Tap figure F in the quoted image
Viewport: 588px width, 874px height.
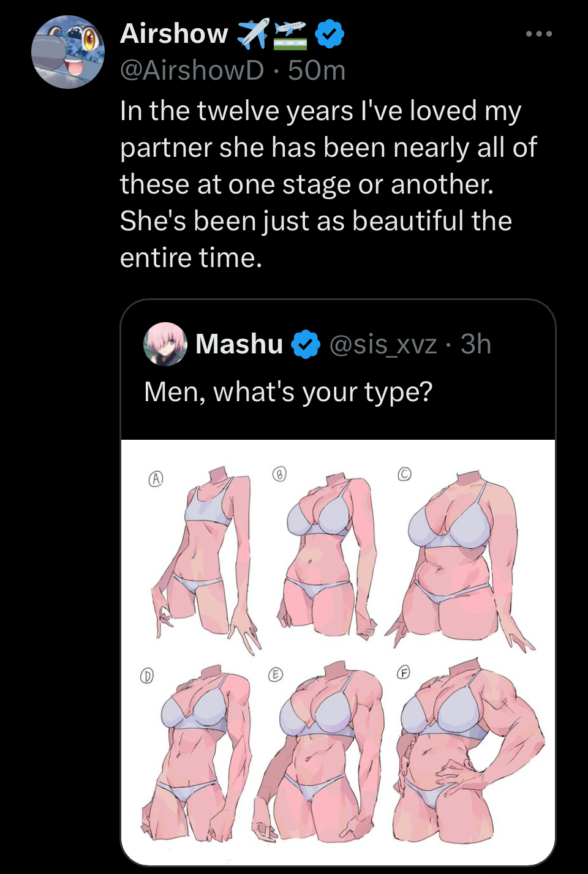pyautogui.click(x=469, y=750)
